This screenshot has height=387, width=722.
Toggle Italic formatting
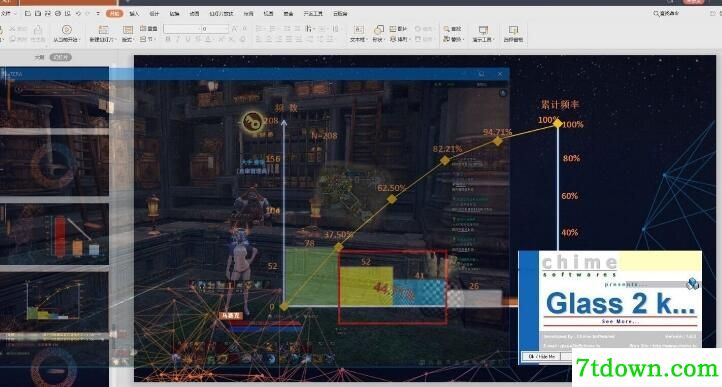coord(178,40)
